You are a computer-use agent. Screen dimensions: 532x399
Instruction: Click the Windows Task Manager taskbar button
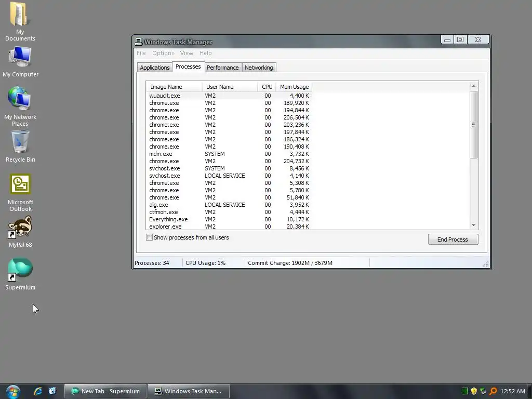point(188,391)
